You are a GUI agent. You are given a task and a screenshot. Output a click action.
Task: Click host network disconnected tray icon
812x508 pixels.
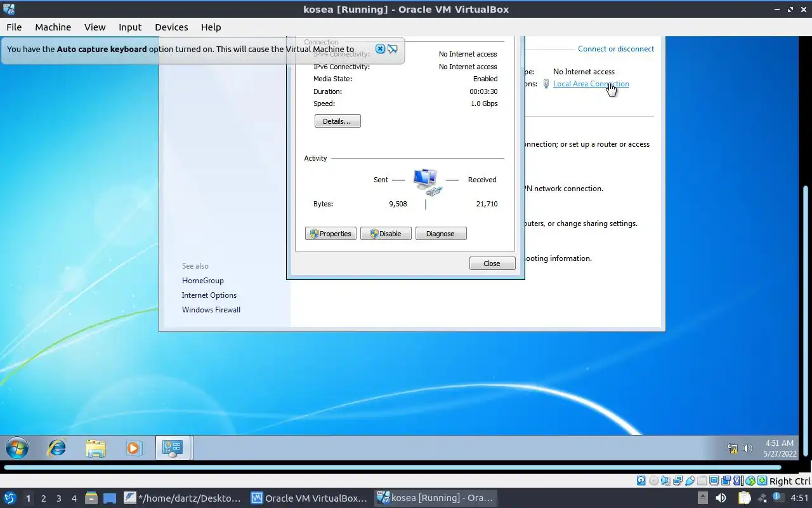pyautogui.click(x=762, y=498)
